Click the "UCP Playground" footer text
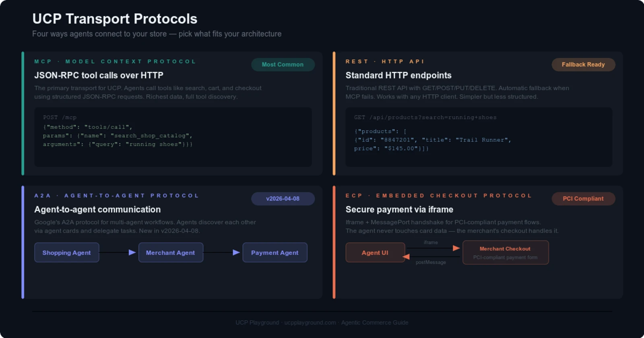Image resolution: width=644 pixels, height=338 pixels. coord(257,322)
